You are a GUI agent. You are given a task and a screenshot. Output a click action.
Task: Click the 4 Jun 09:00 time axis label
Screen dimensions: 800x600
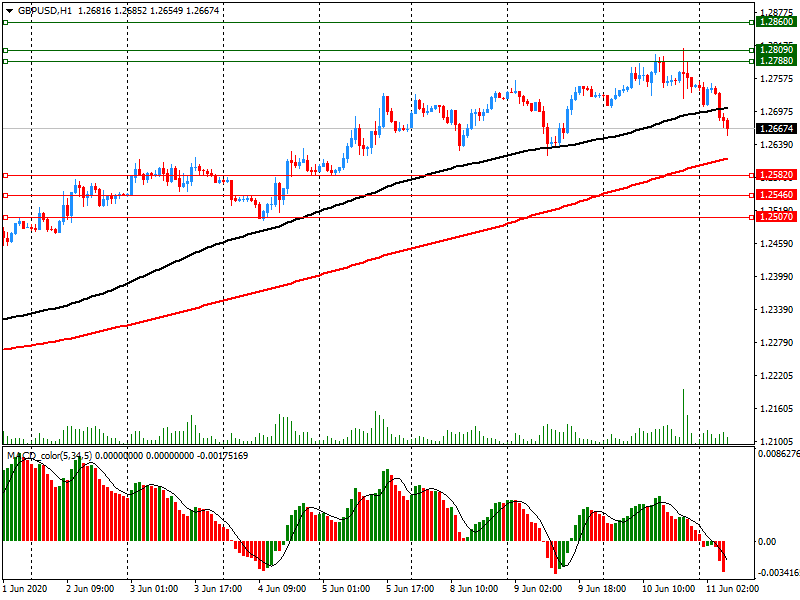282,589
